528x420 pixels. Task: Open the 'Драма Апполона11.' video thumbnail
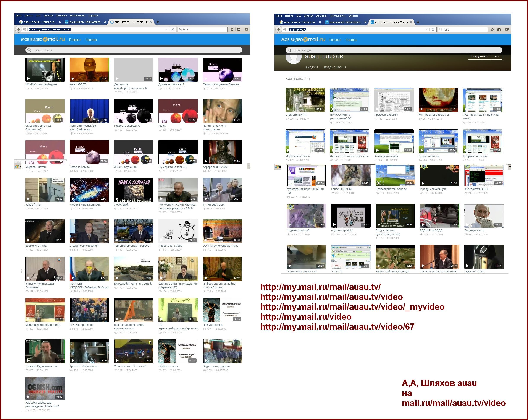(178, 70)
